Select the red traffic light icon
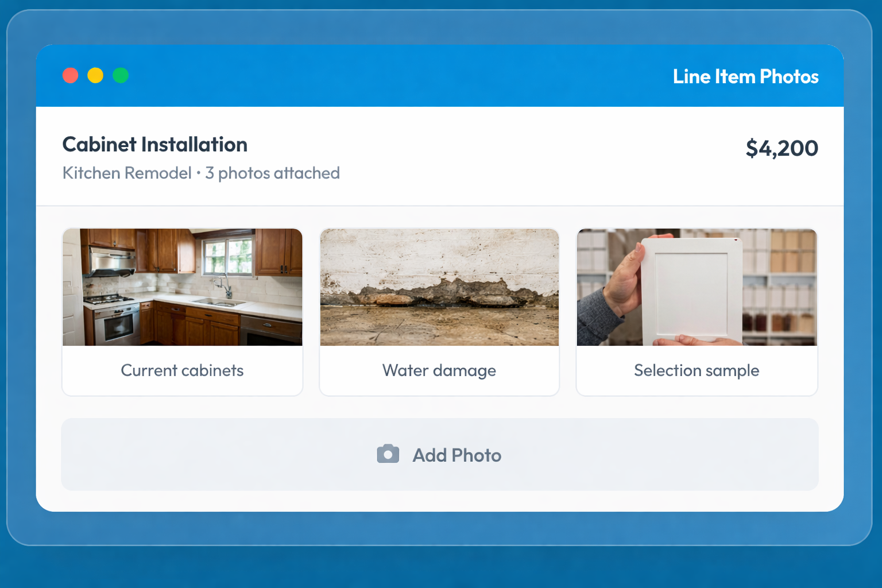This screenshot has height=588, width=882. [70, 75]
